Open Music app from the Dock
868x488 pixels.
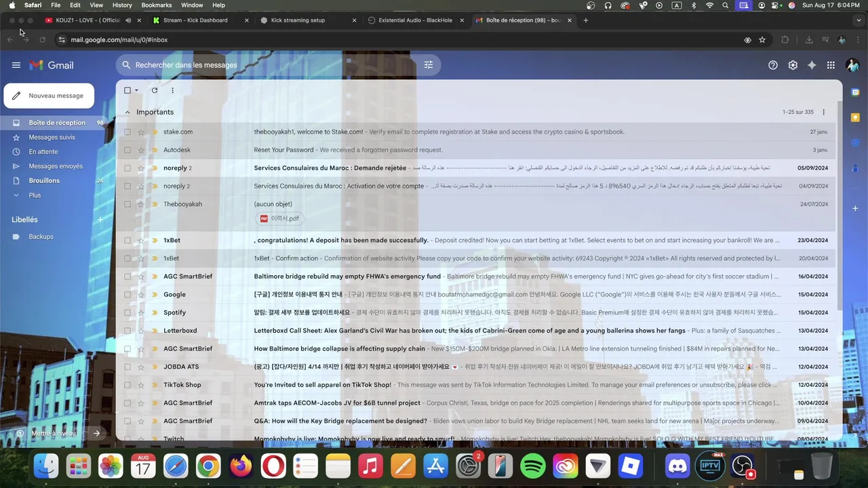pos(370,466)
